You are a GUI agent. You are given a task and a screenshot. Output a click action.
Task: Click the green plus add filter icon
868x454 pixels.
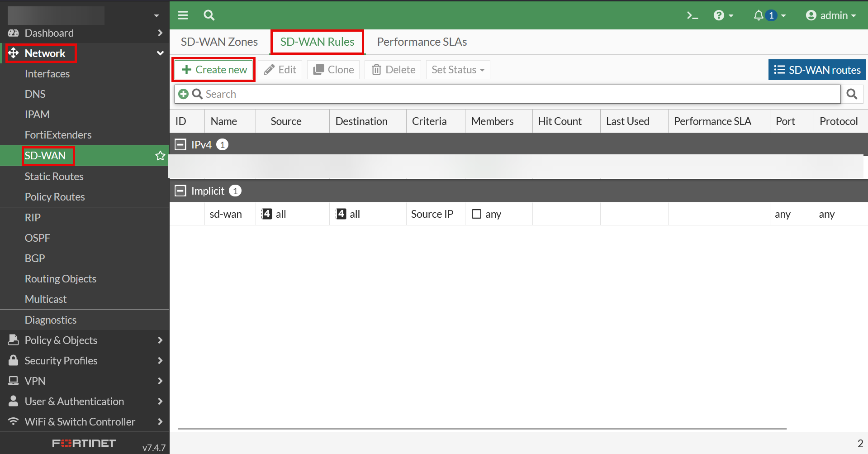pyautogui.click(x=183, y=94)
